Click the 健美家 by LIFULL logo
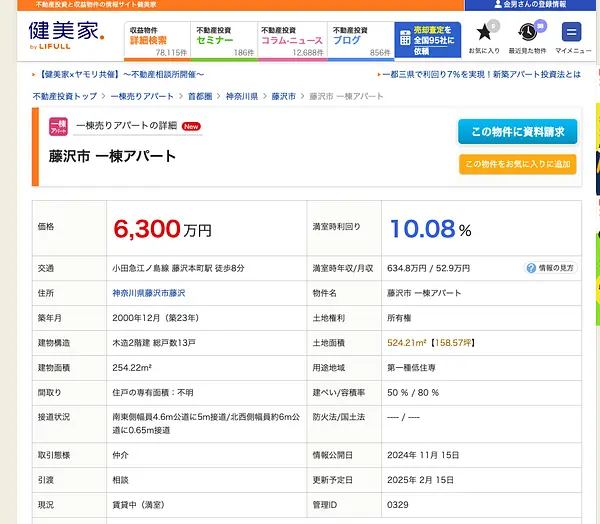The height and width of the screenshot is (524, 600). 67,35
